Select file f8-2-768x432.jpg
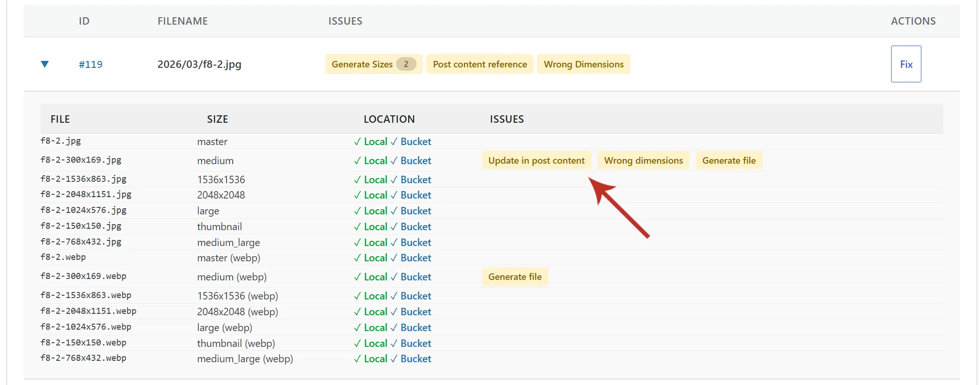The width and height of the screenshot is (980, 385). click(x=81, y=242)
